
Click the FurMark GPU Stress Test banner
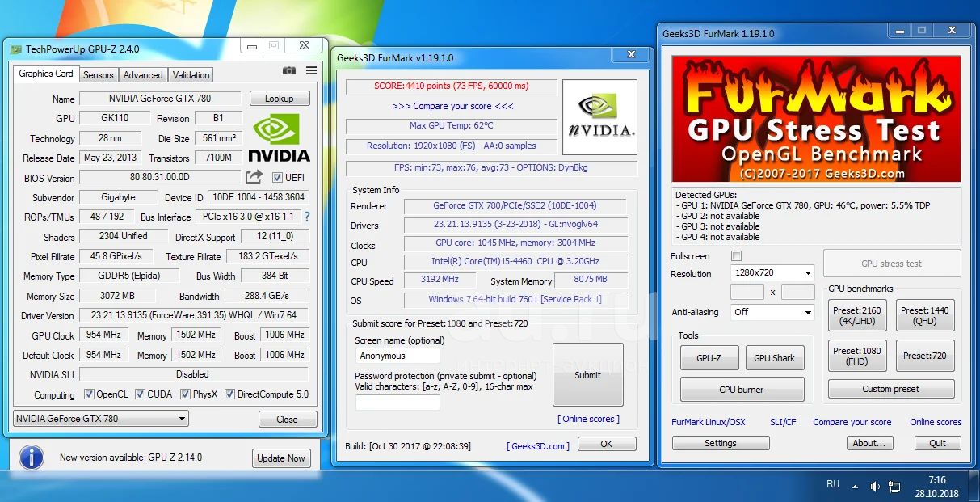816,119
